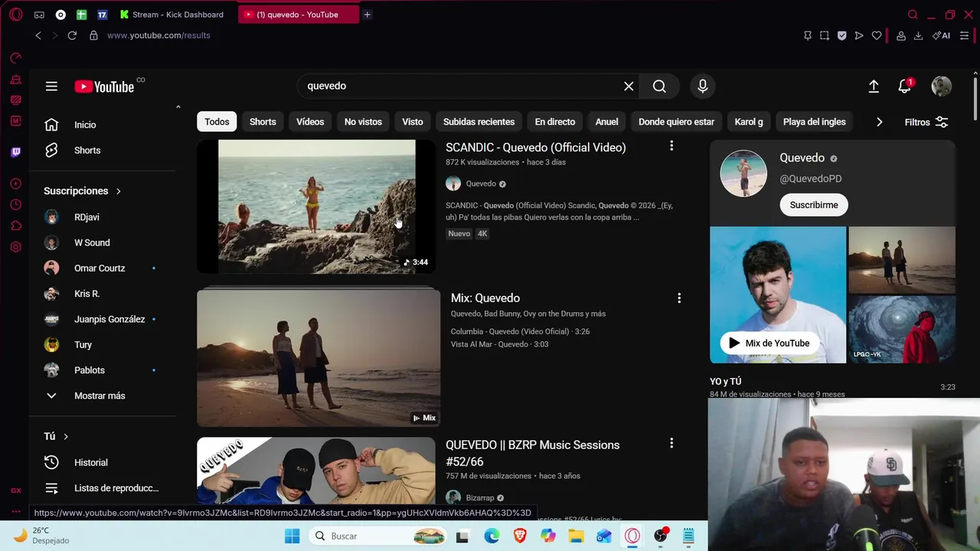980x551 pixels.
Task: Open the ad blocker shield icon
Action: (841, 35)
